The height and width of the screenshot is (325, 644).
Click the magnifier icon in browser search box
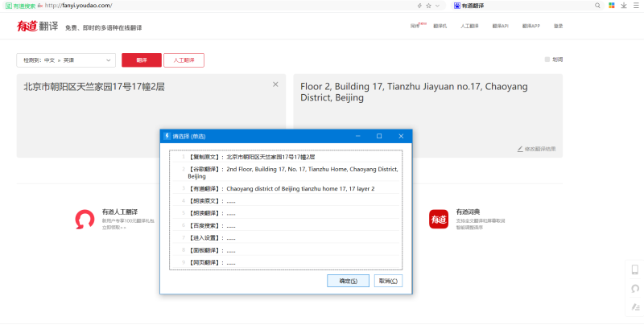[597, 6]
